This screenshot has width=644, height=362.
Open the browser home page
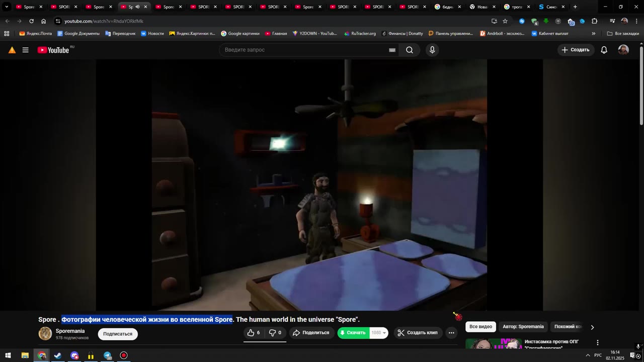tap(43, 21)
